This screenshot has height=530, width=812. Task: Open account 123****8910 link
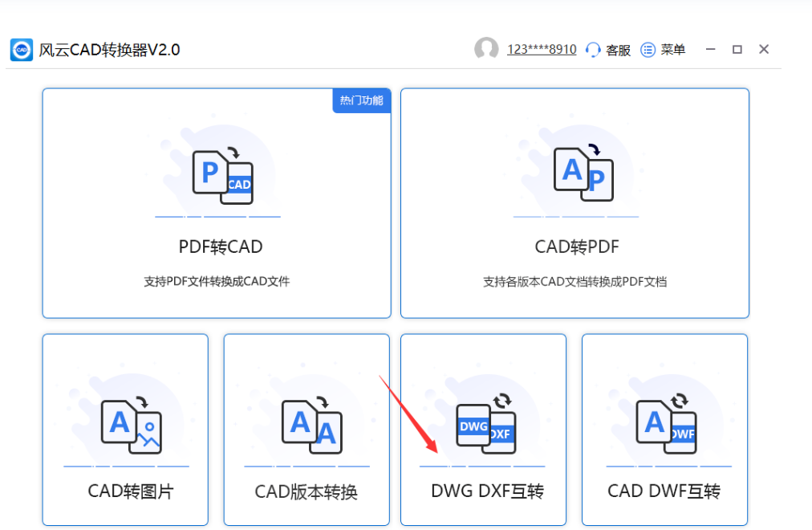click(x=542, y=49)
